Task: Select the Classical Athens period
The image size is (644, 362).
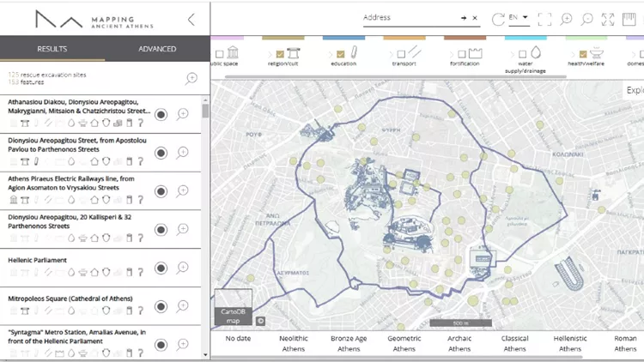Action: (x=514, y=343)
